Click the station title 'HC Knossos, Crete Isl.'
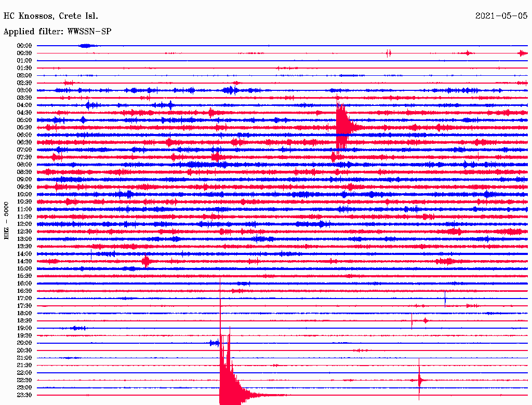532x405 pixels. [x=50, y=16]
